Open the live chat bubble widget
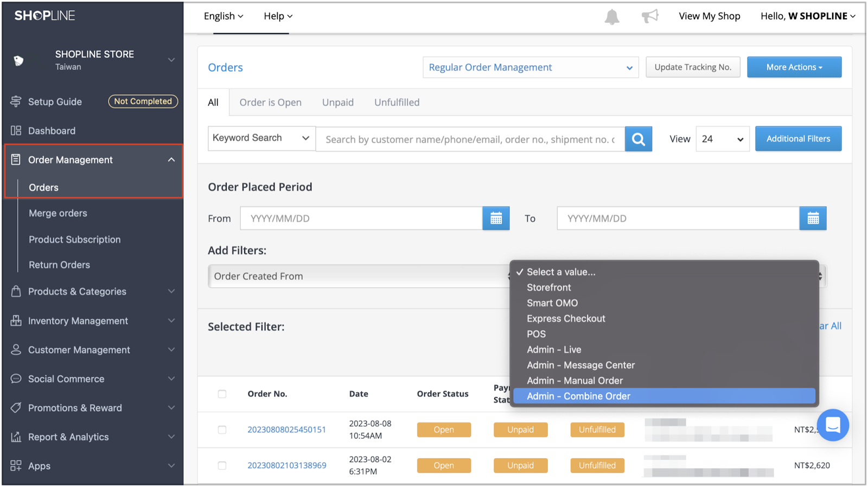 pyautogui.click(x=833, y=425)
